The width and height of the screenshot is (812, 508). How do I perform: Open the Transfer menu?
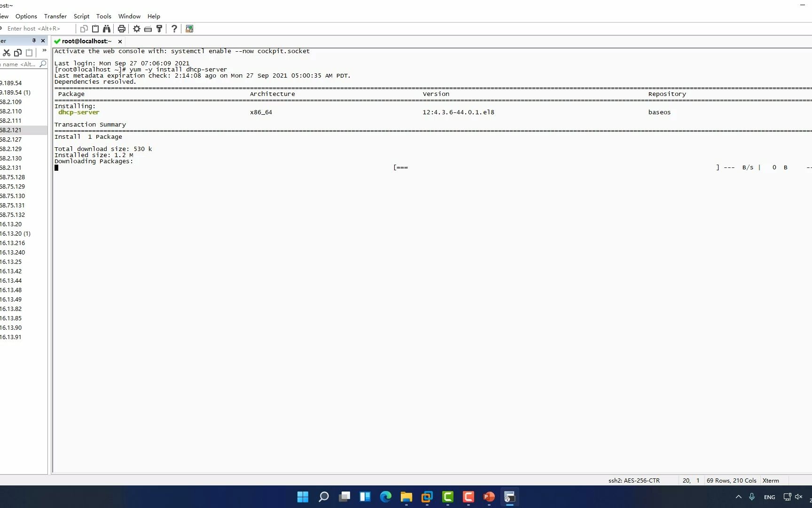pyautogui.click(x=55, y=16)
